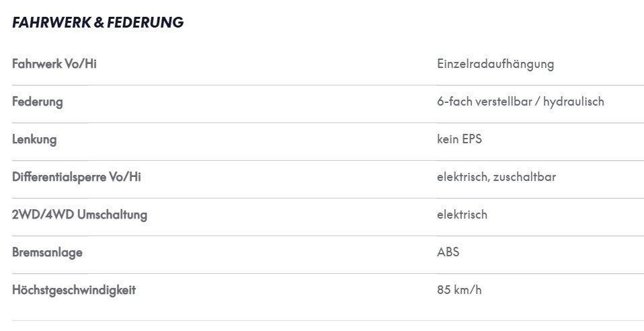Click the Einzelradaufhängung value text
This screenshot has height=331, width=644.
[495, 65]
